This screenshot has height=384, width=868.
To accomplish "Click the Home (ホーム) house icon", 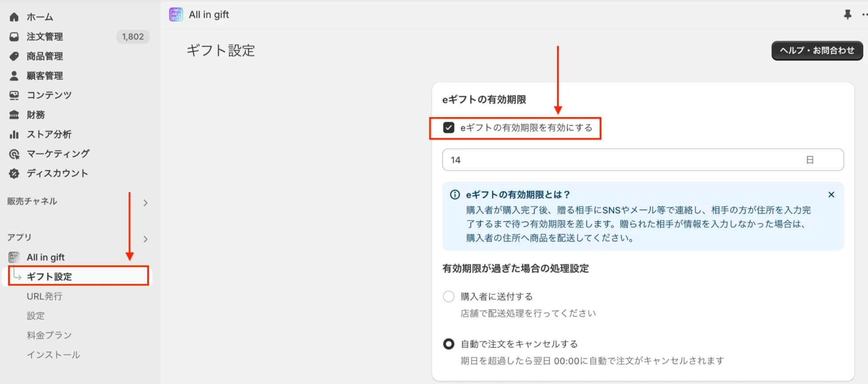I will coord(14,17).
